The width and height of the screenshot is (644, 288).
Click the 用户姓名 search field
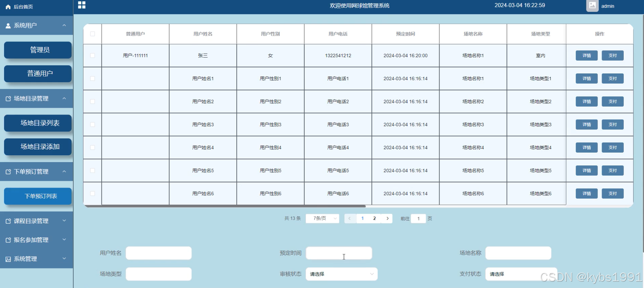(x=159, y=253)
